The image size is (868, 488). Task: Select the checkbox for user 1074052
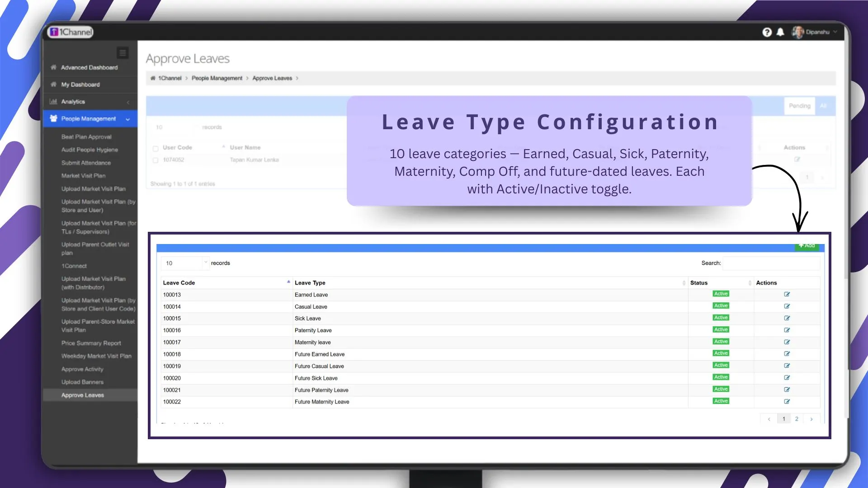point(156,160)
